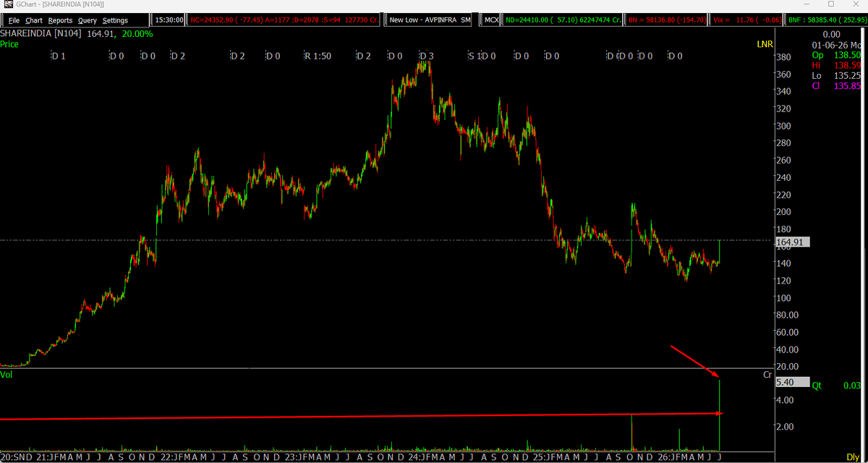
Task: Maximize the GChart window
Action: (x=830, y=5)
